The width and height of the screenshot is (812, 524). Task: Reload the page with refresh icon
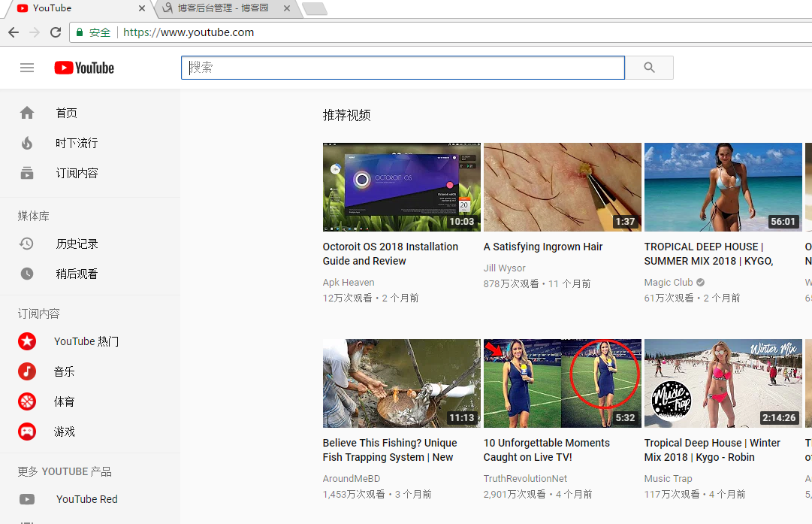tap(56, 32)
